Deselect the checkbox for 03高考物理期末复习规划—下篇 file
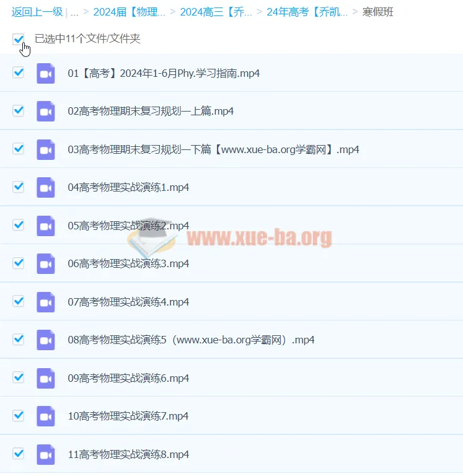 (x=19, y=149)
